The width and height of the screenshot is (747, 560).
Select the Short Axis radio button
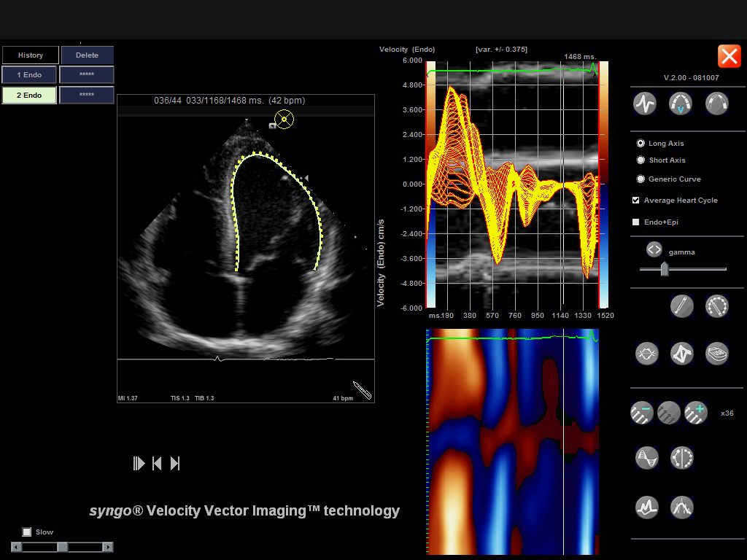click(640, 160)
